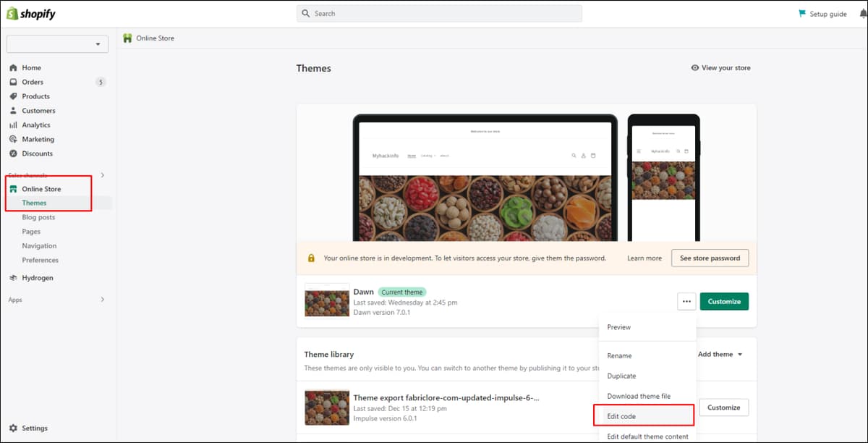Click the Theme export fabriclore thumbnail

pyautogui.click(x=327, y=408)
